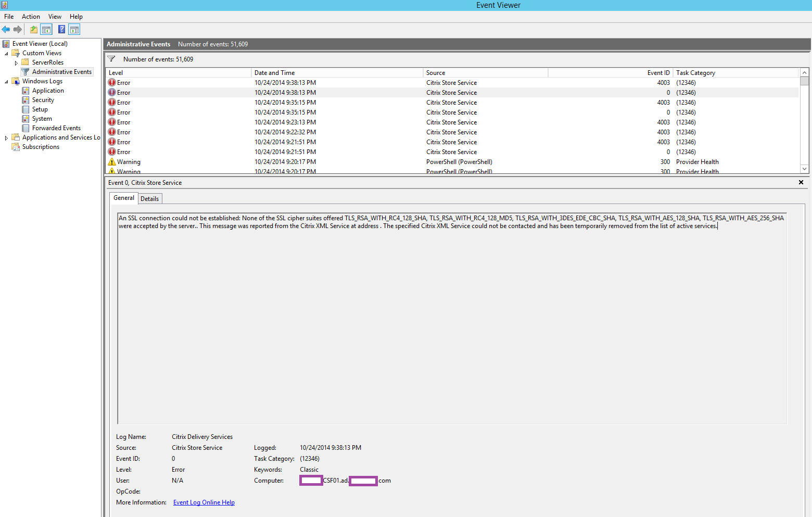Image resolution: width=812 pixels, height=517 pixels.
Task: Select the 9:35:15 PM event with ID 0
Action: click(452, 112)
